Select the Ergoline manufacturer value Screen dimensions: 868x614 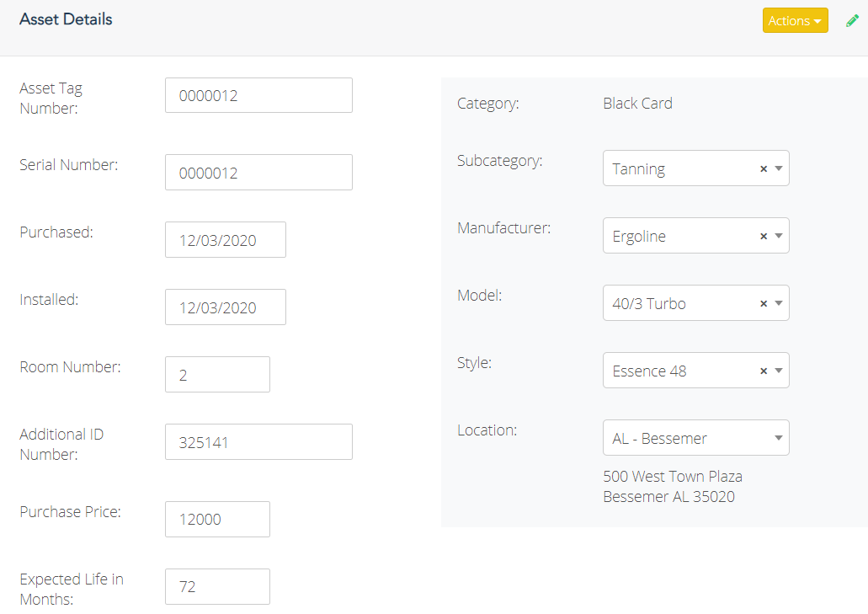639,237
